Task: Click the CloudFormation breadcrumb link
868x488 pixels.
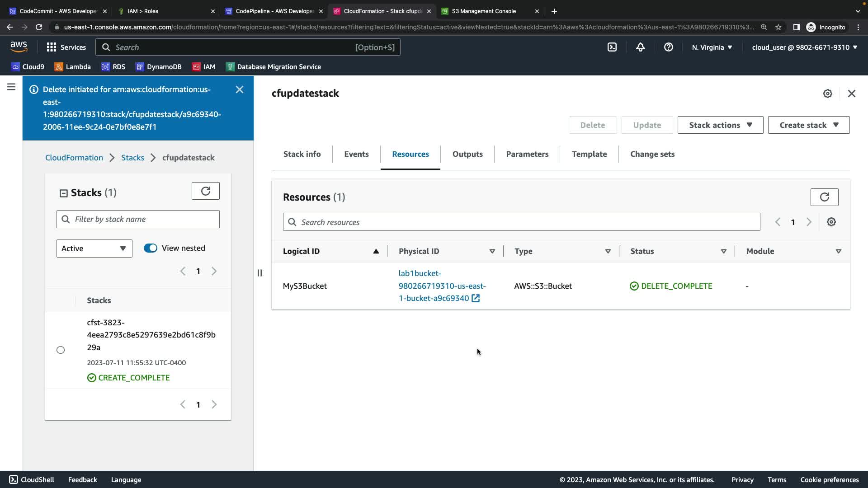Action: point(74,158)
